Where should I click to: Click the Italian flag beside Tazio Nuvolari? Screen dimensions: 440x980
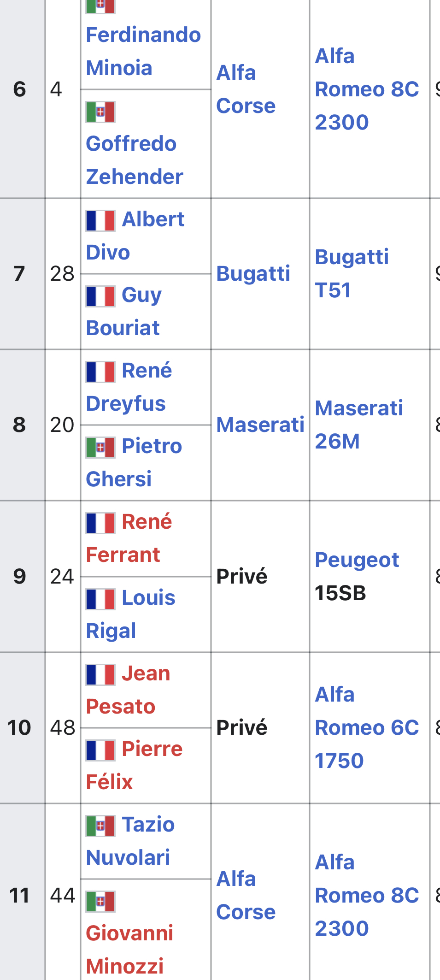point(100,826)
